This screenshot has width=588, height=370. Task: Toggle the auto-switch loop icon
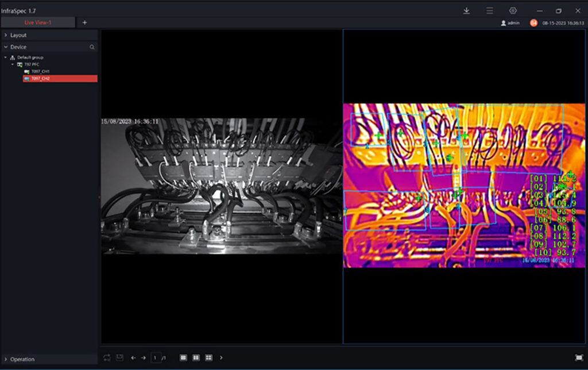tap(107, 357)
